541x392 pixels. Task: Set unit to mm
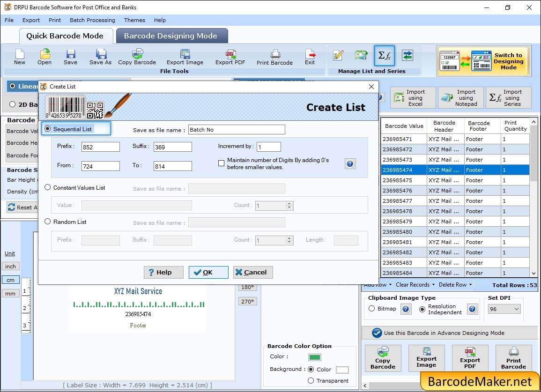coord(10,294)
